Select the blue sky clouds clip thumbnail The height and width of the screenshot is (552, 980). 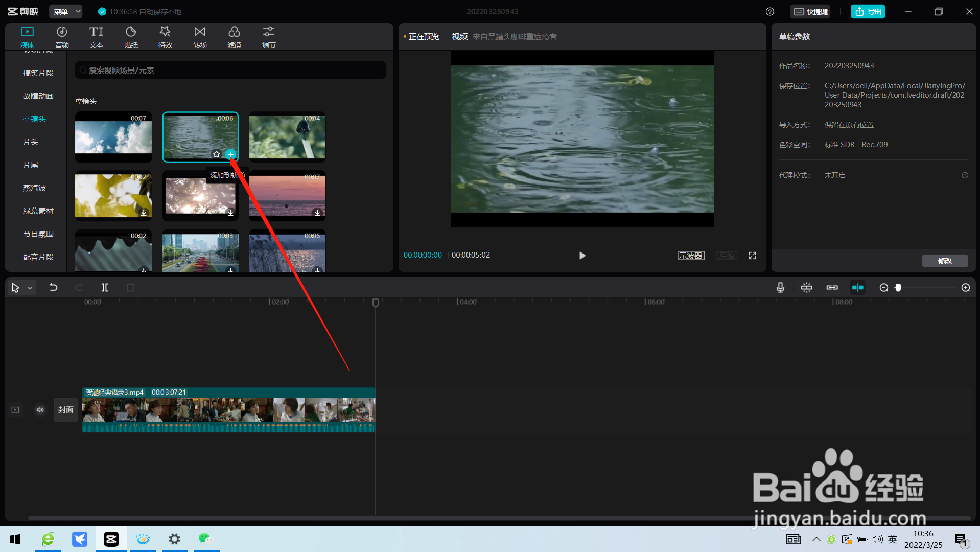pyautogui.click(x=113, y=136)
